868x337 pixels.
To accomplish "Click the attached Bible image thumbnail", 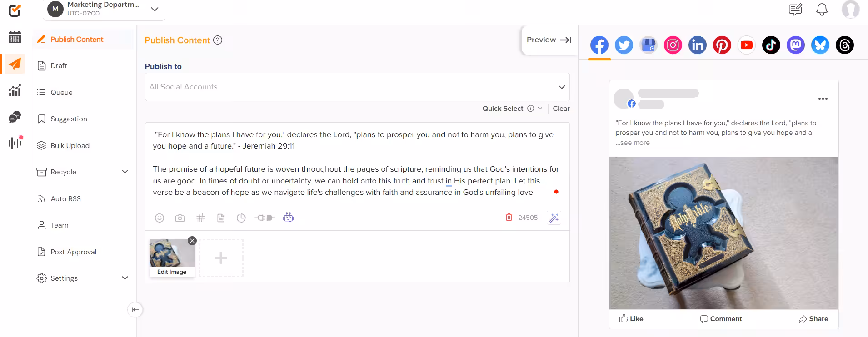I will click(x=172, y=253).
